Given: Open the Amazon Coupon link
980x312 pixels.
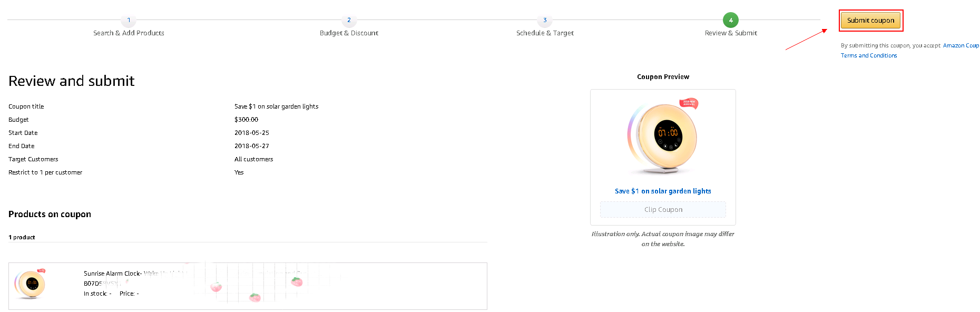Looking at the screenshot, I should [961, 46].
